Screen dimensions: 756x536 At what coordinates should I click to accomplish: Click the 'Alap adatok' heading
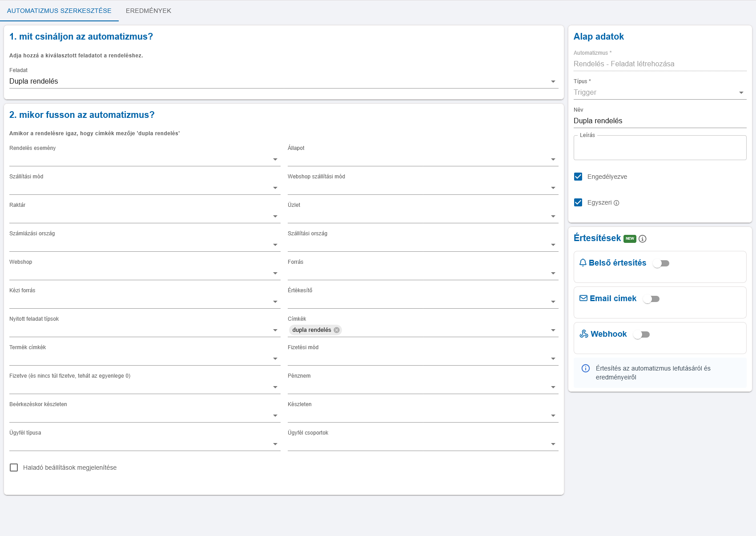pyautogui.click(x=599, y=36)
